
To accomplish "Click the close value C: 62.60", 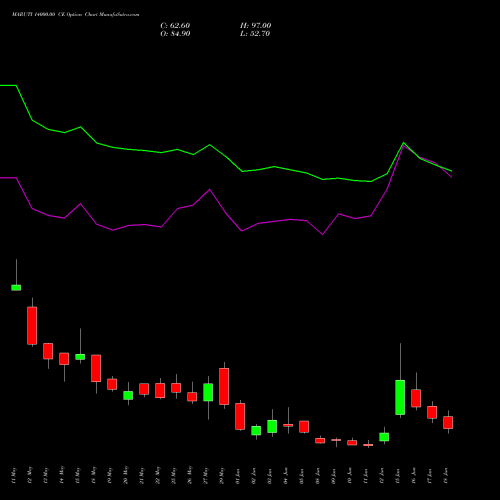I will tap(175, 26).
